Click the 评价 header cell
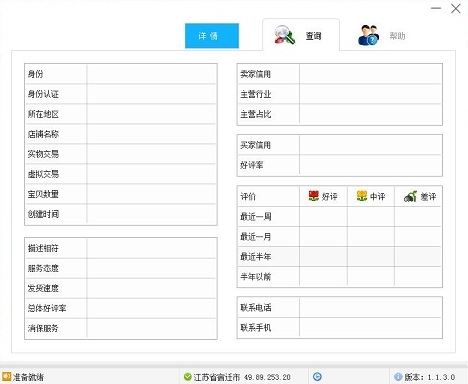 coord(269,196)
